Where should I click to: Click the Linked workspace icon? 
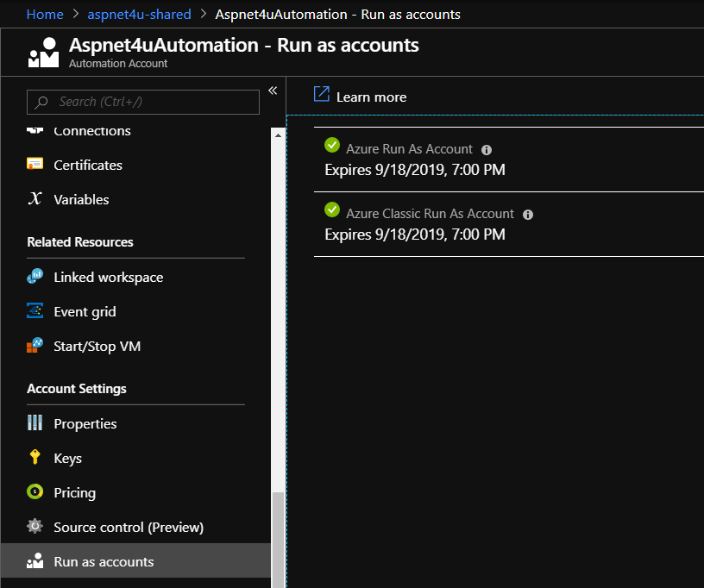(35, 276)
